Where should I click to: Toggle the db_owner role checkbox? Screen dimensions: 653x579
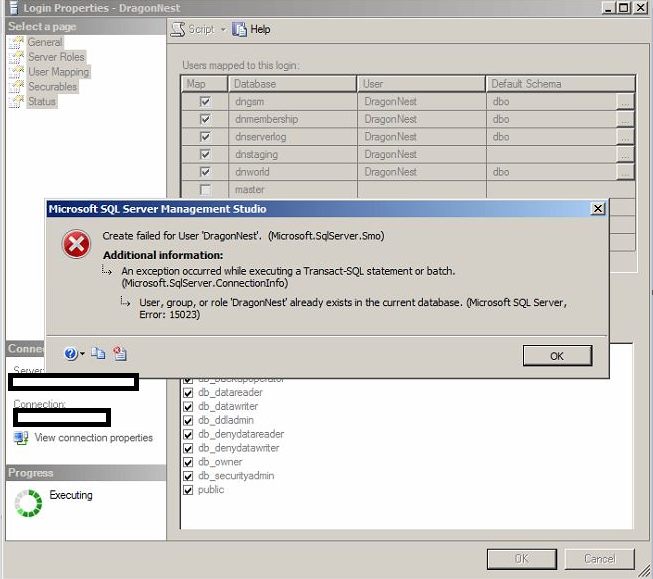click(x=188, y=462)
